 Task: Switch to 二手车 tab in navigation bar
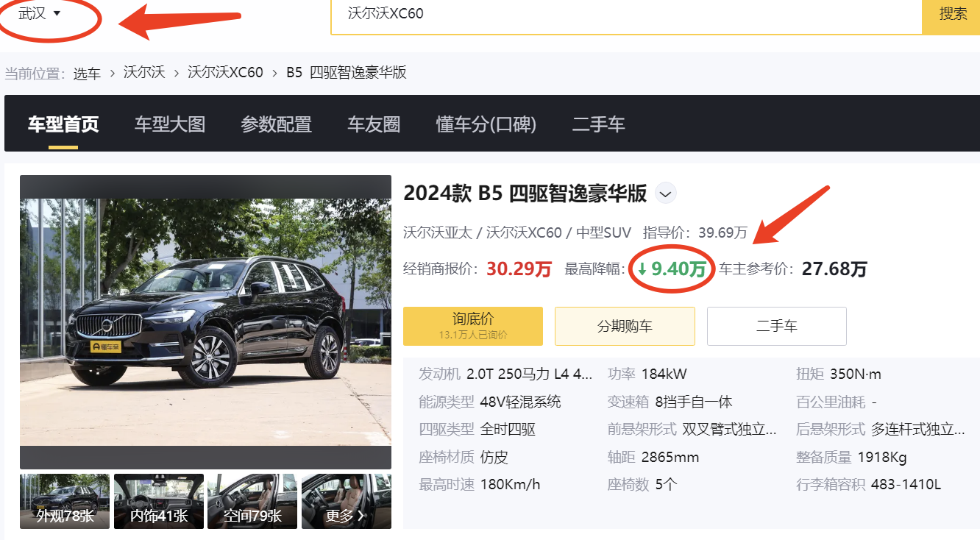tap(599, 124)
